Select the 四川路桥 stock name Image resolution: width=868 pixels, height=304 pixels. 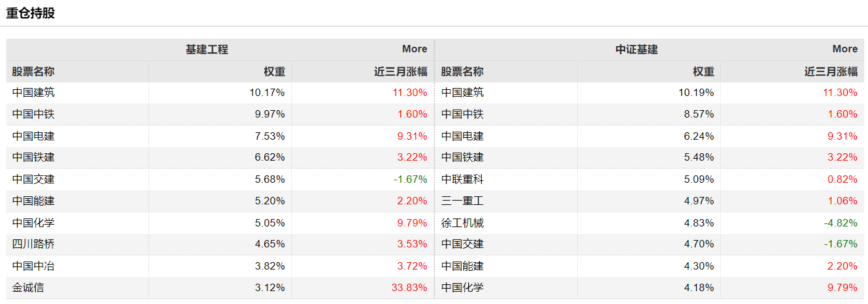[x=33, y=244]
